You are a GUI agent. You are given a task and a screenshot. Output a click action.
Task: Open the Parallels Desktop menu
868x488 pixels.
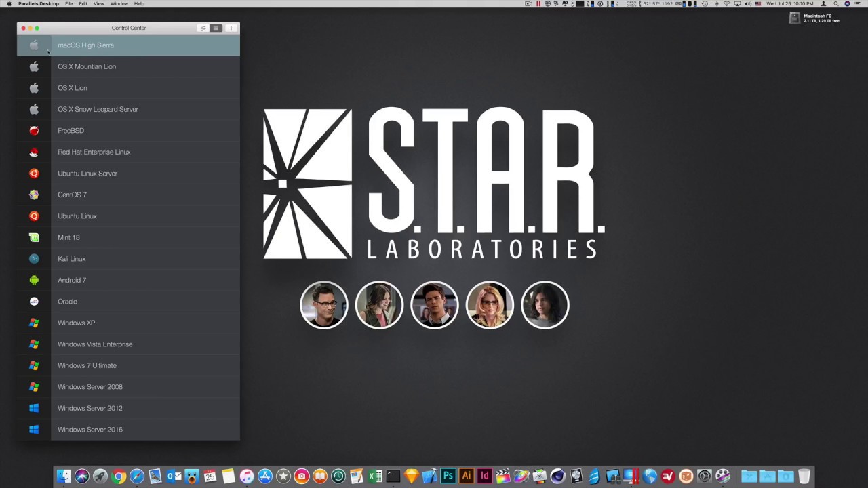(x=39, y=4)
